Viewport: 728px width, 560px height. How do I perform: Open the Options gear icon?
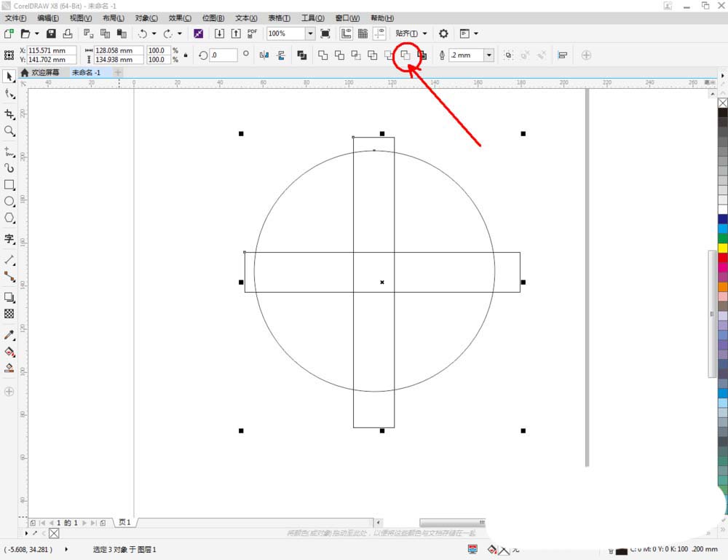[443, 33]
